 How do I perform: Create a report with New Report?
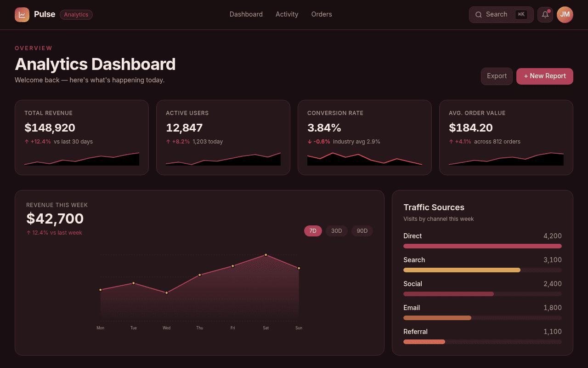(545, 76)
